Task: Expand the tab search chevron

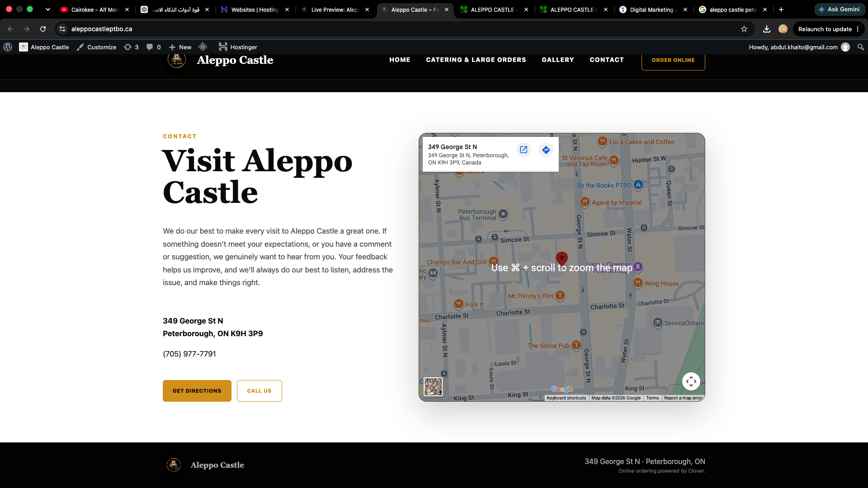Action: tap(47, 9)
